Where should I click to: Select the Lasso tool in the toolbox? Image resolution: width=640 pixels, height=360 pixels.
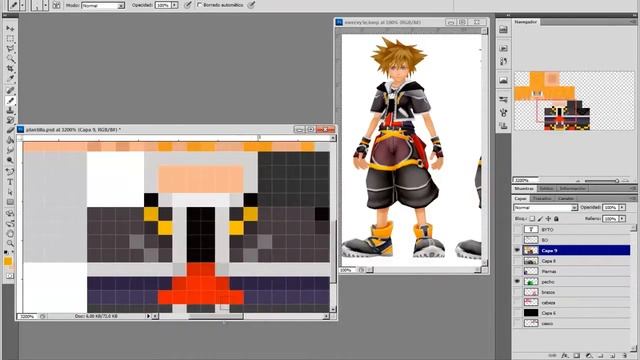[x=10, y=49]
